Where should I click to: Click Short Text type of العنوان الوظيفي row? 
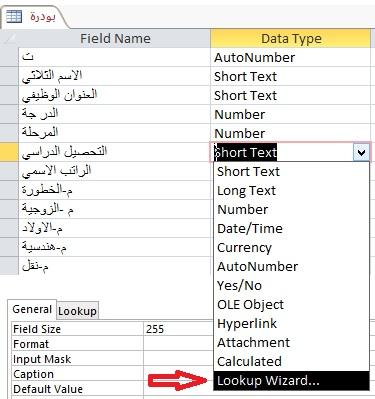(291, 95)
